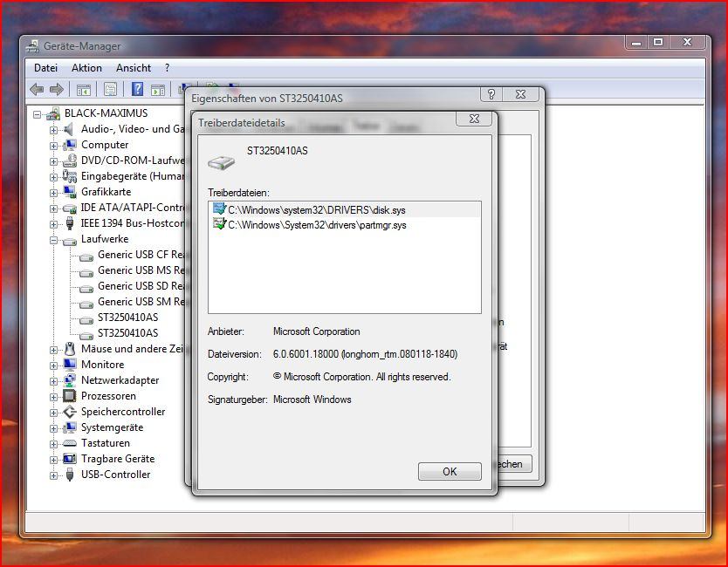Expand the Grafikkarte node
Screen dimensions: 728x567
tap(54, 193)
